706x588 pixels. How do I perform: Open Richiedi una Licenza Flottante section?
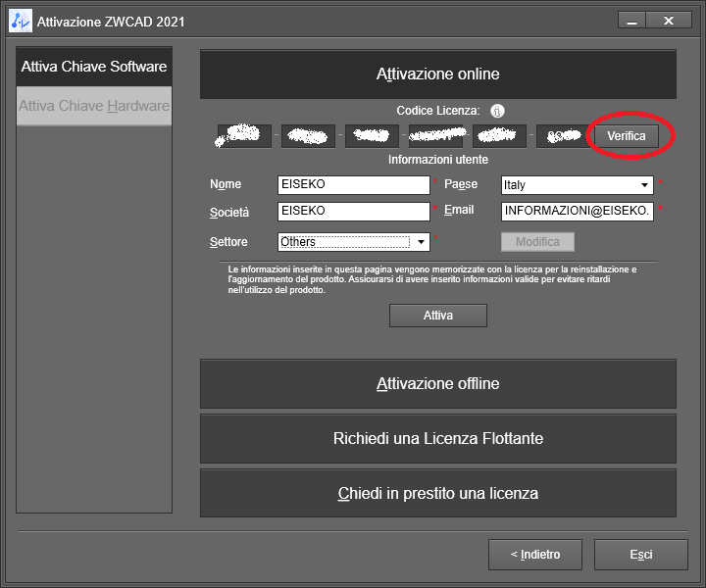coord(438,439)
